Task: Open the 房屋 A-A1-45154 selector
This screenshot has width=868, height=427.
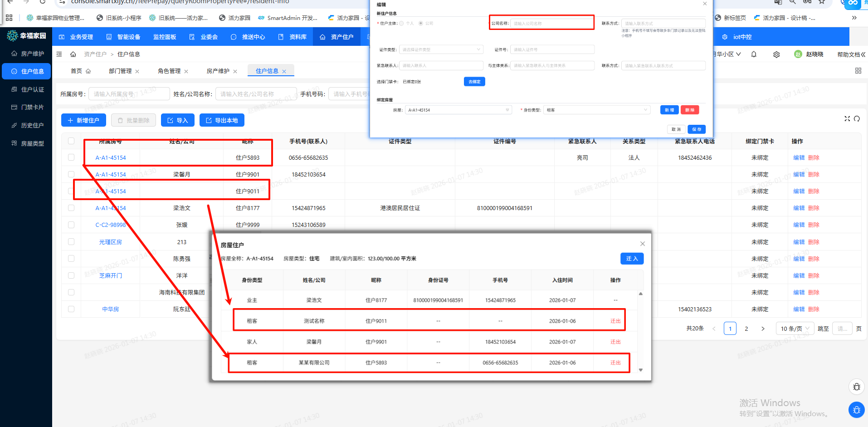Action: 458,110
